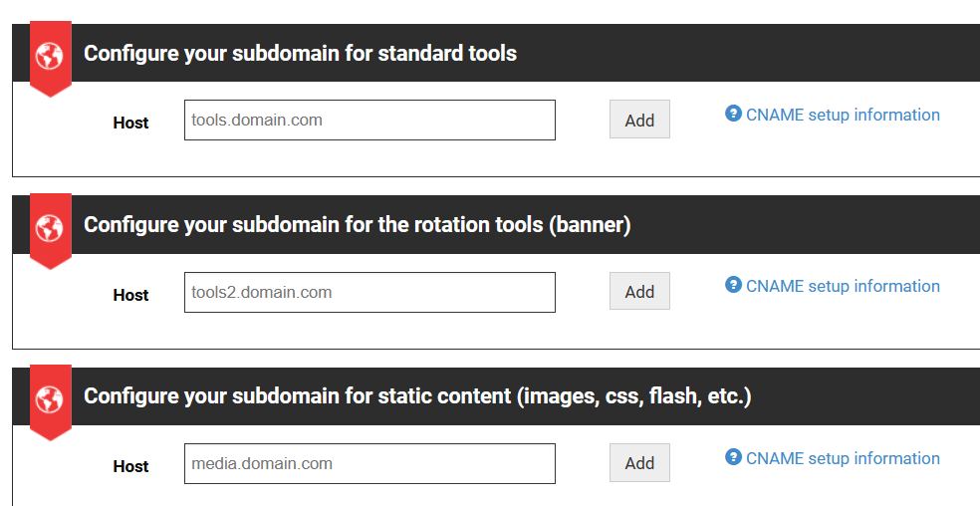Focus the media.domain.com host field
Image resolution: width=980 pixels, height=506 pixels.
click(x=369, y=463)
